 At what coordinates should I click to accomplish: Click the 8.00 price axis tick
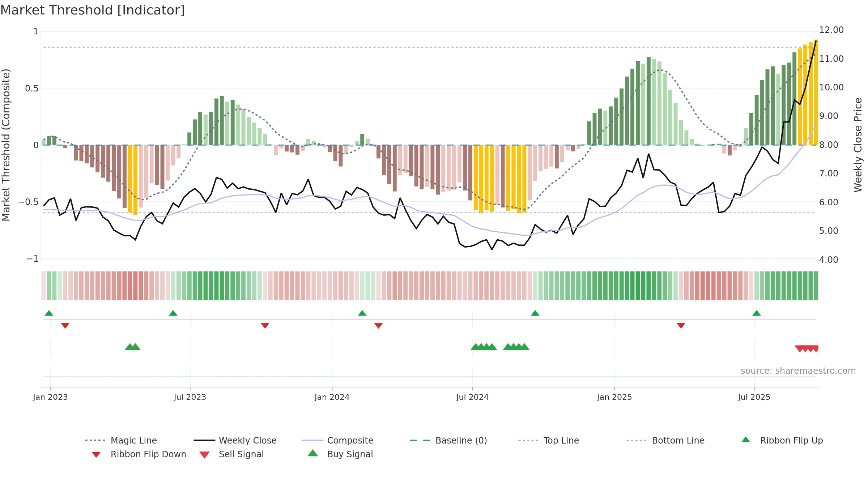(x=829, y=145)
